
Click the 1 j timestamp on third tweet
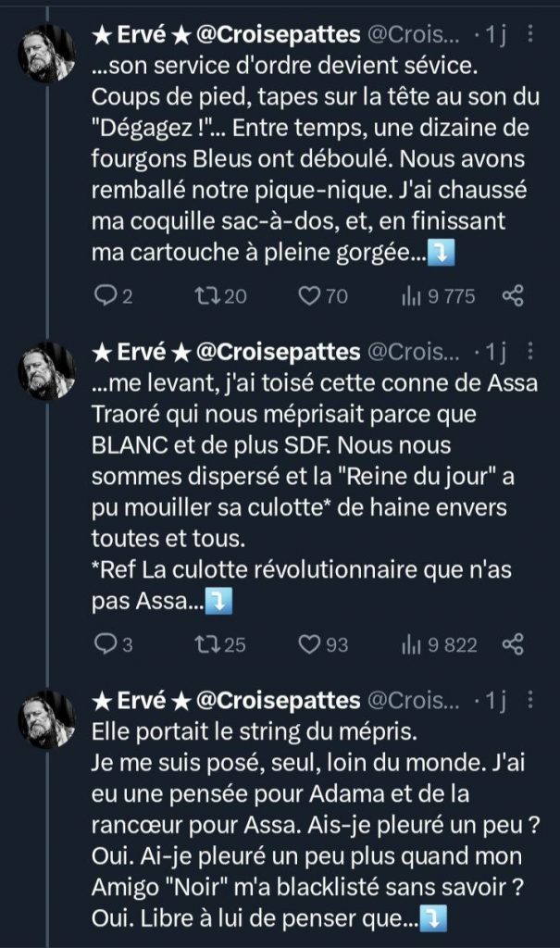coord(497,700)
